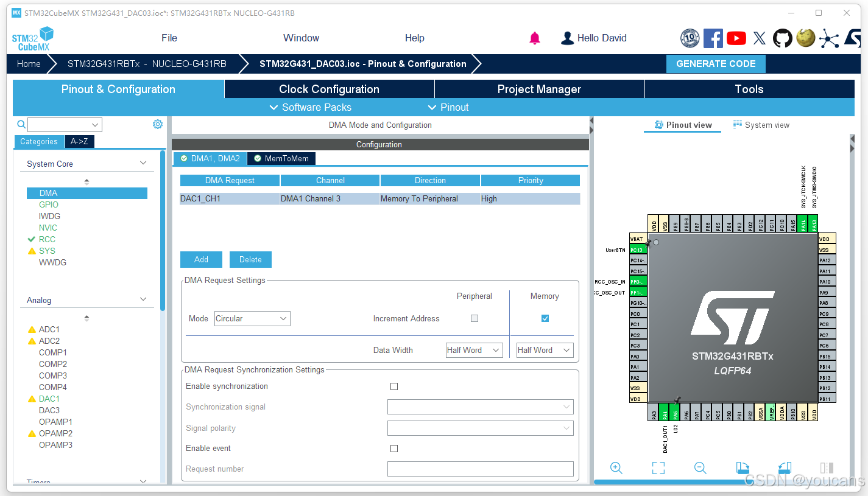Switch to the A->Z tab
This screenshot has width=868, height=496.
pyautogui.click(x=80, y=141)
